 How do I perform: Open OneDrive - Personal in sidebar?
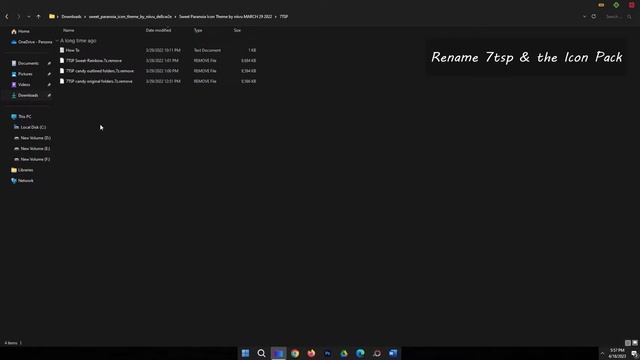[32, 42]
